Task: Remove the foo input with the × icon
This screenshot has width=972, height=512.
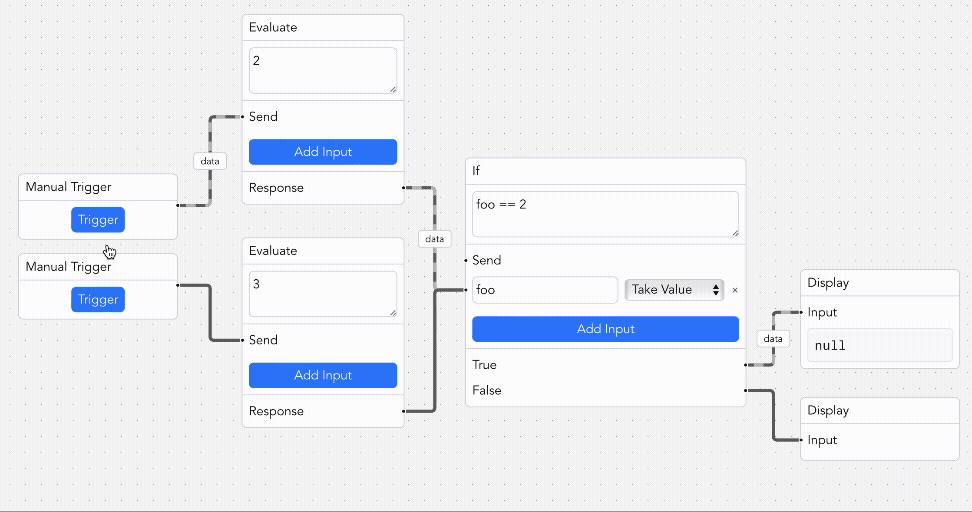Action: [735, 290]
